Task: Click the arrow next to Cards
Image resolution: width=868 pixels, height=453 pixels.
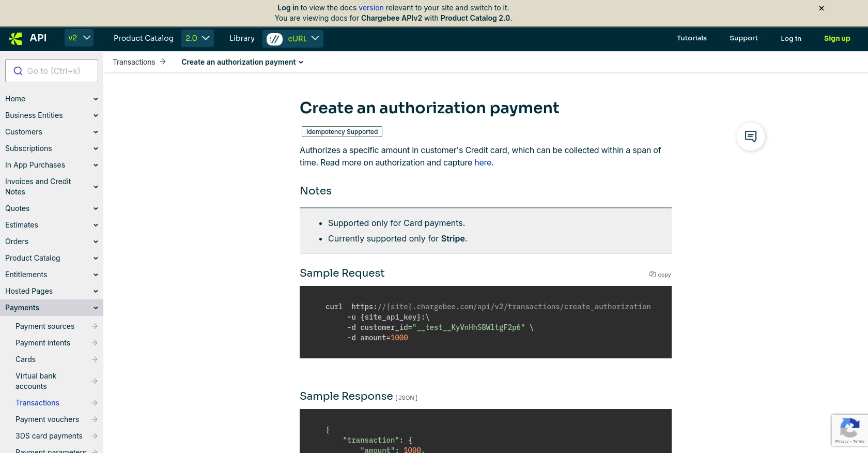Action: (x=95, y=359)
